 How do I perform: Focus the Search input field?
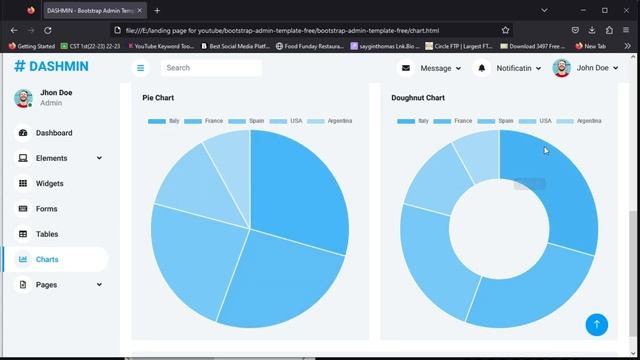coord(211,68)
